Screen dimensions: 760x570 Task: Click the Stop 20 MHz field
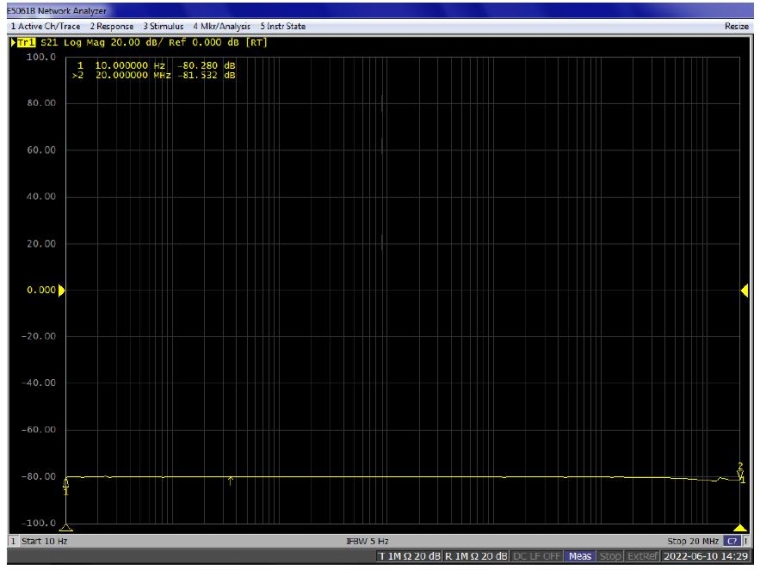tap(690, 541)
